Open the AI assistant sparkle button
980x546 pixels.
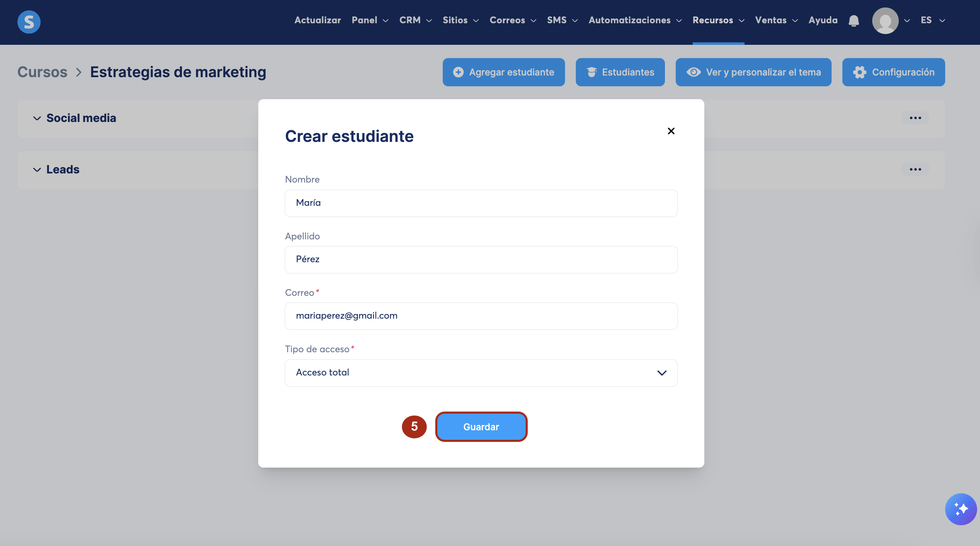(961, 509)
